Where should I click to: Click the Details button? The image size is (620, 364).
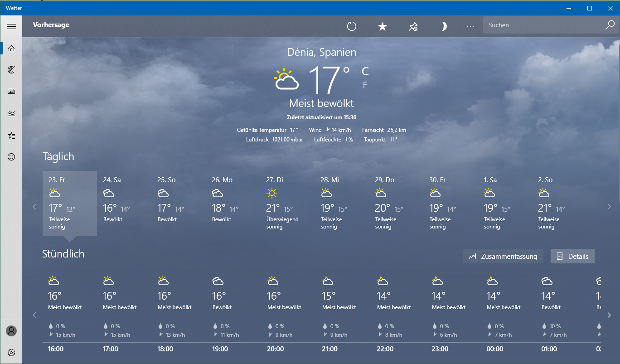tap(572, 257)
